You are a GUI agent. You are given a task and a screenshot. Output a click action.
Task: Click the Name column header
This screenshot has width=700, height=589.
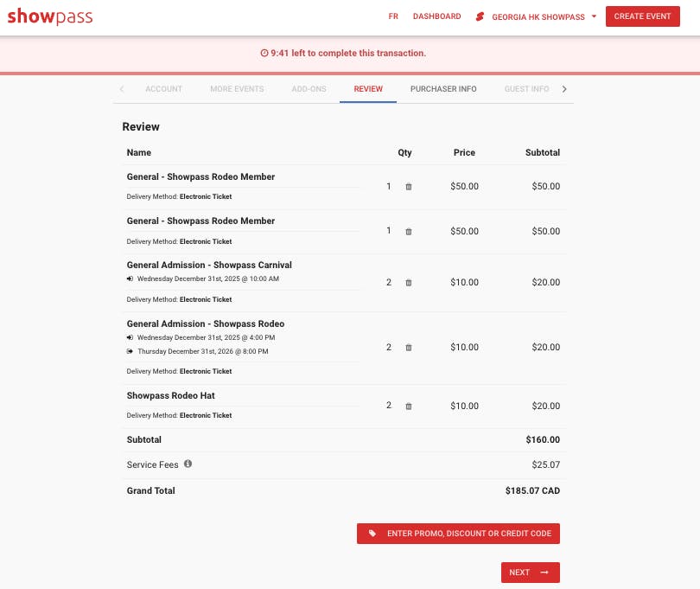[139, 152]
